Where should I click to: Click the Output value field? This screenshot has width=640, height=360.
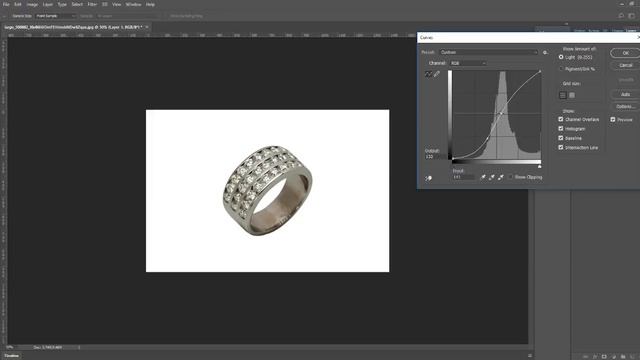(x=436, y=157)
